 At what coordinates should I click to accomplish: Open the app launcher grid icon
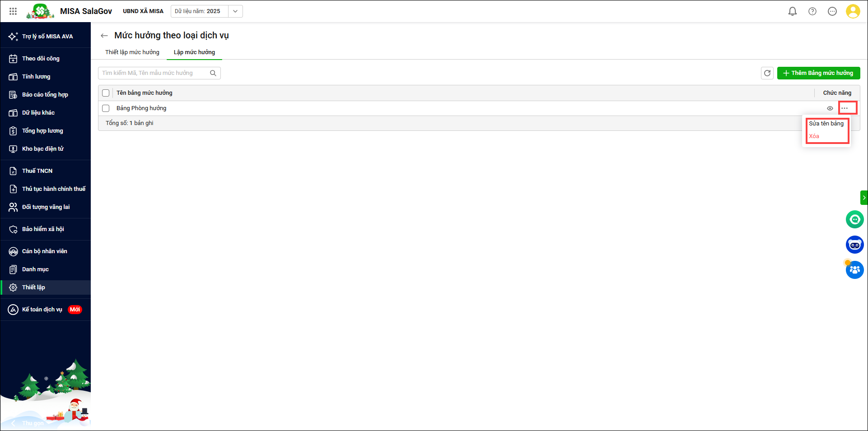(13, 11)
